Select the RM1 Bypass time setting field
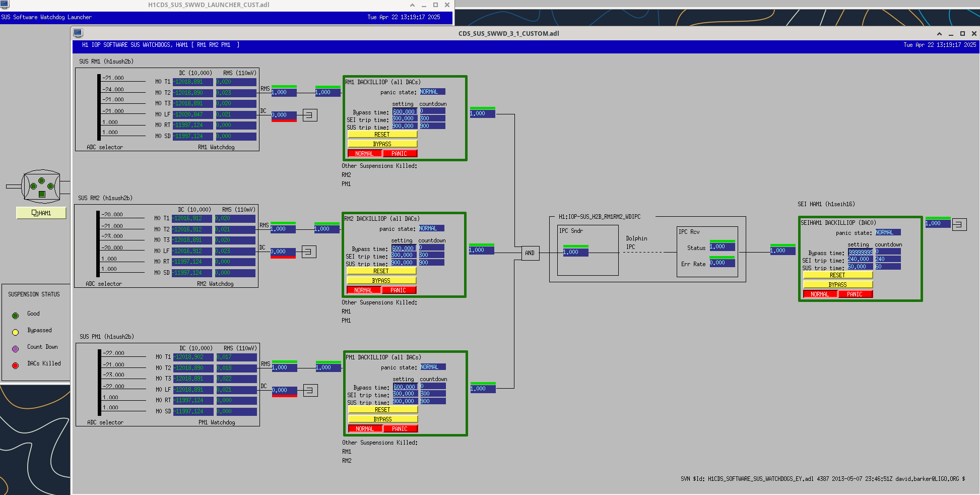 [x=404, y=112]
